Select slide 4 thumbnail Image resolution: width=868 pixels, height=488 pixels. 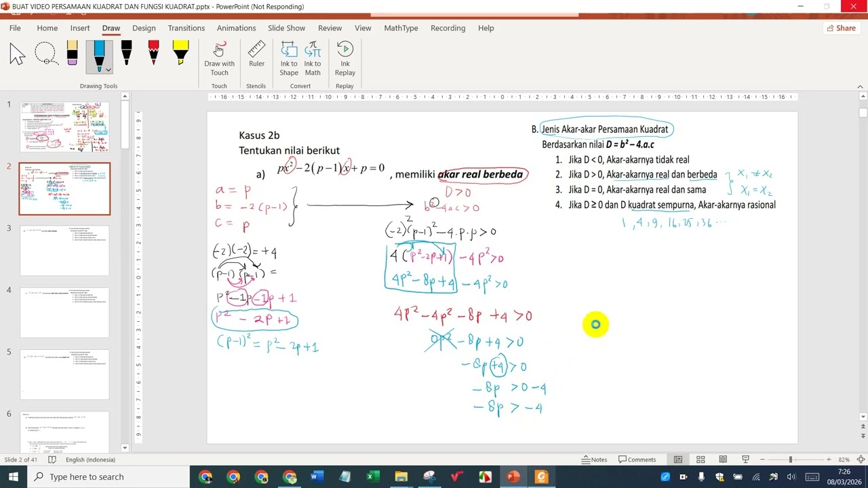[x=64, y=312]
